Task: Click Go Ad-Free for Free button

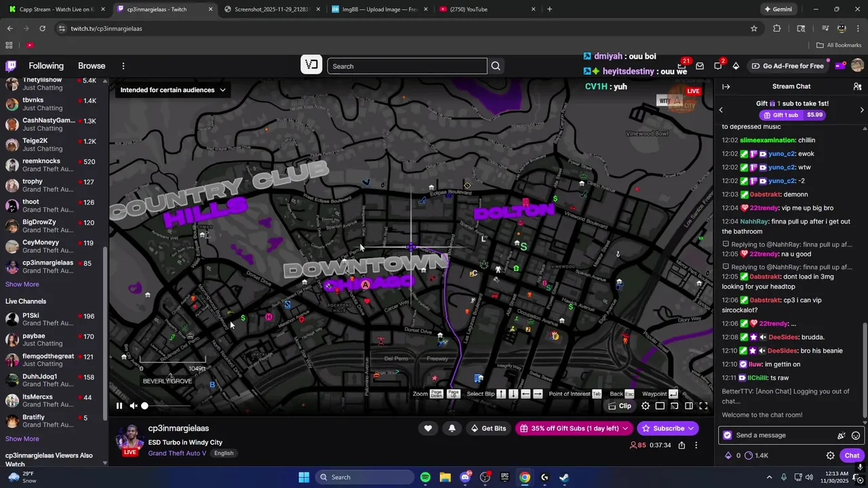Action: (787, 66)
